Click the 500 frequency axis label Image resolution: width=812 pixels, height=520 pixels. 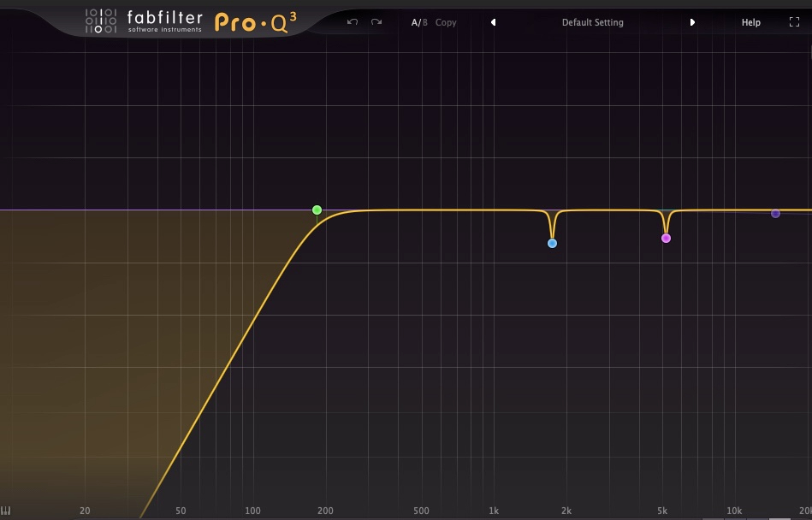coord(421,511)
